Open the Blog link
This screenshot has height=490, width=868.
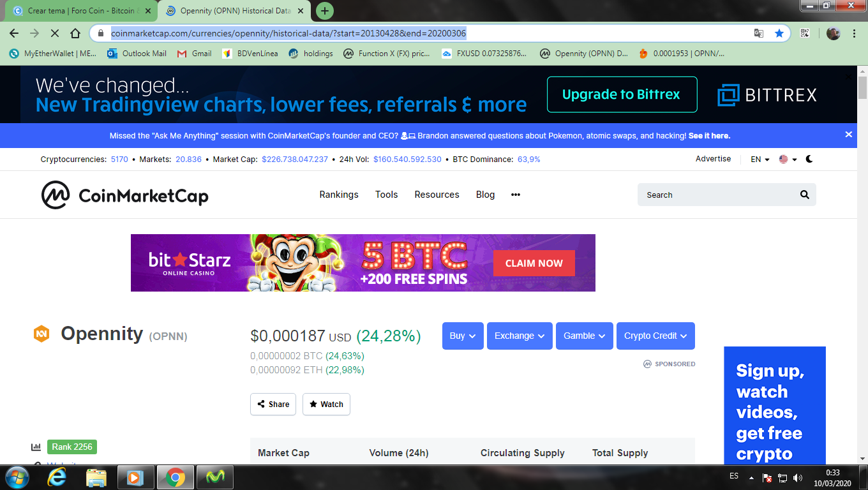click(x=485, y=195)
